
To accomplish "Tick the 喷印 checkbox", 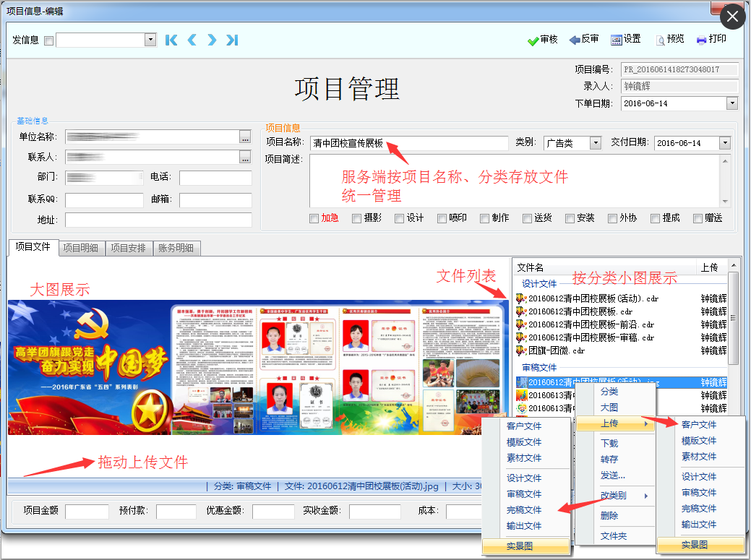I will tap(442, 219).
